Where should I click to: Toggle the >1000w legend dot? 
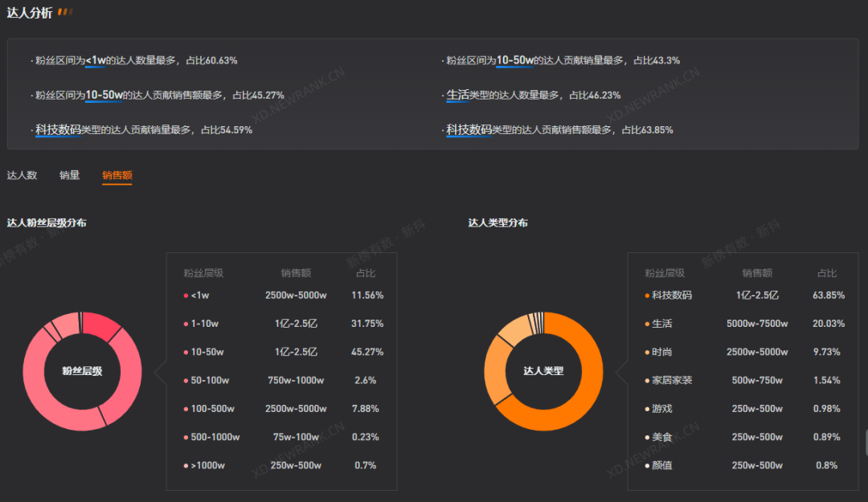point(186,465)
